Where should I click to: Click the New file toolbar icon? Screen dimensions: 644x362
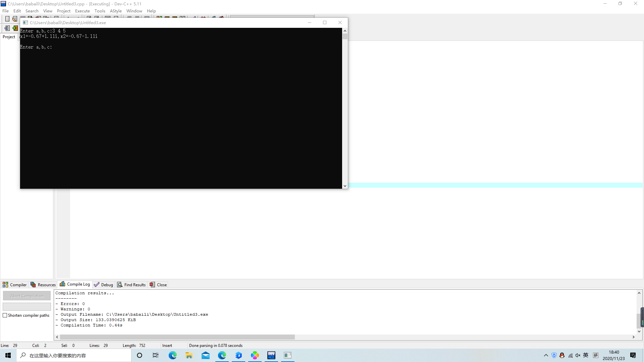[x=7, y=19]
